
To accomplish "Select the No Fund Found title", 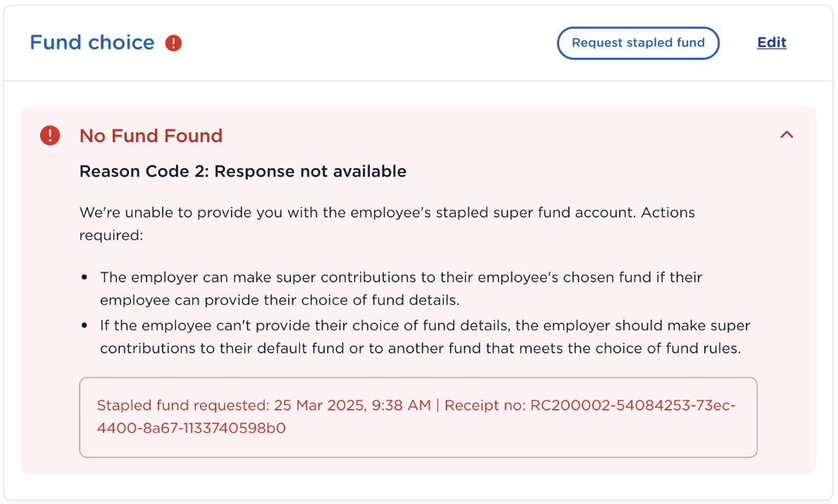I will pos(151,135).
